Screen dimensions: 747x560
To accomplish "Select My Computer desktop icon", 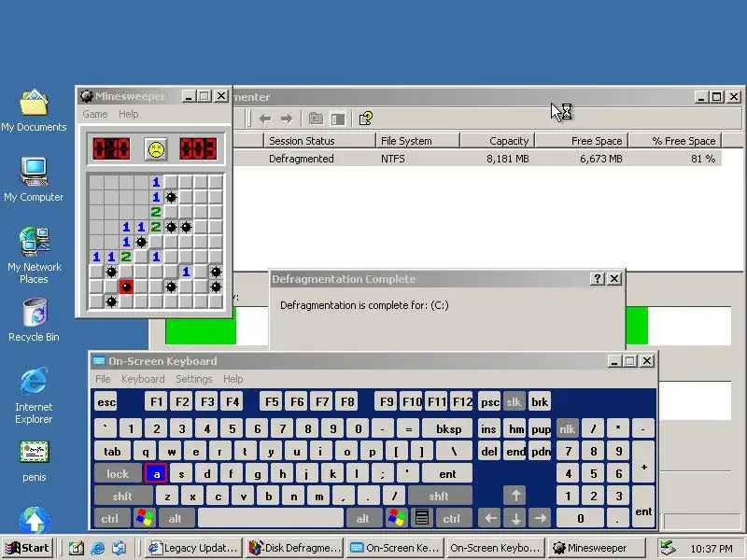I will tap(34, 180).
